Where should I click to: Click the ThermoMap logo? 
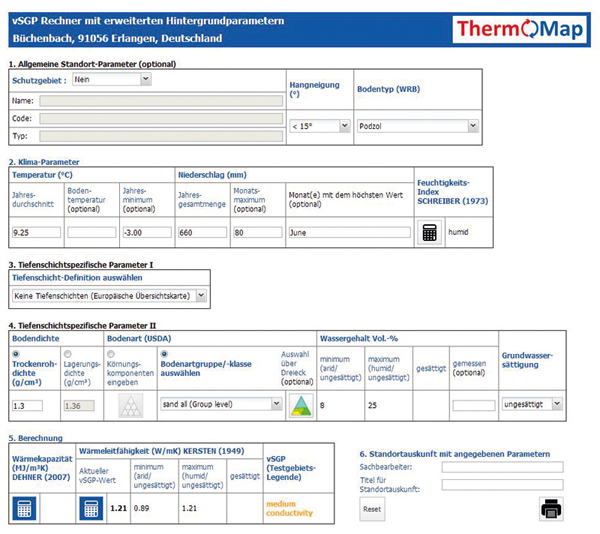[520, 29]
